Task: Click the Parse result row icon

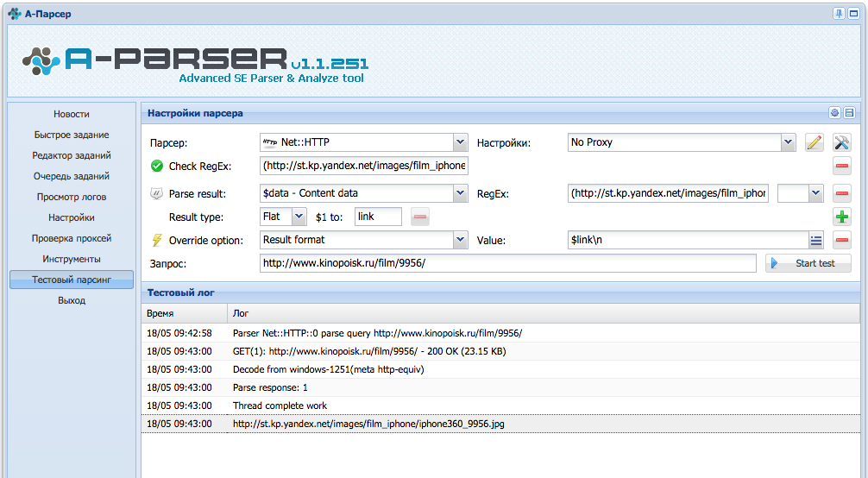Action: tap(157, 193)
